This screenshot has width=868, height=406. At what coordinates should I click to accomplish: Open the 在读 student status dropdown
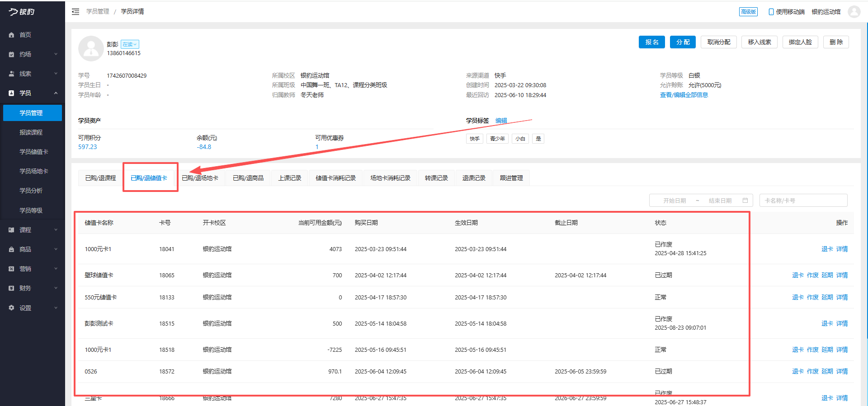click(130, 44)
